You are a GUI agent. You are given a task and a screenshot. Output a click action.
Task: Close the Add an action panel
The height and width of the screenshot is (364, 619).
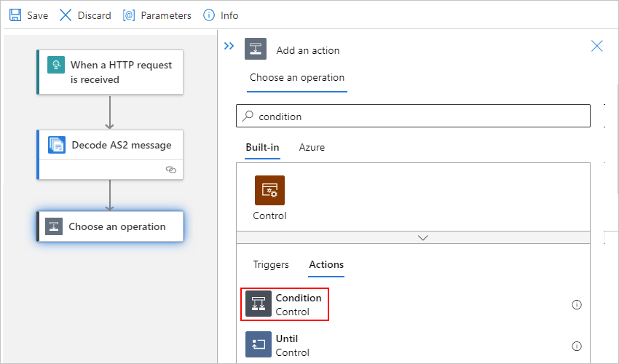click(x=597, y=46)
